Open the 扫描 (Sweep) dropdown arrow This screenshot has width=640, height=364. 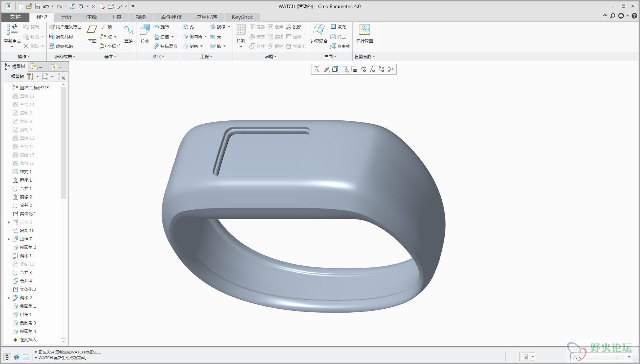173,37
